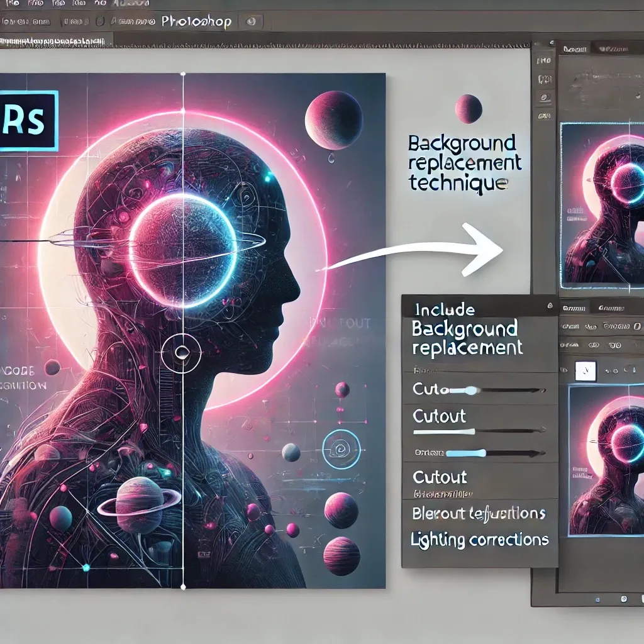Click the small icon in the Include panel header corner
644x644 pixels.
pyautogui.click(x=550, y=306)
